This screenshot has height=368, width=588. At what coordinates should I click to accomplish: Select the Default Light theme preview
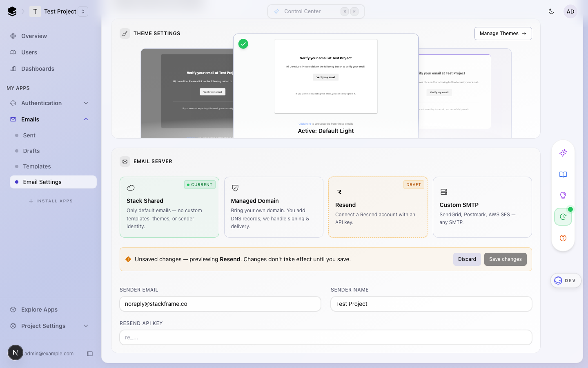click(326, 86)
